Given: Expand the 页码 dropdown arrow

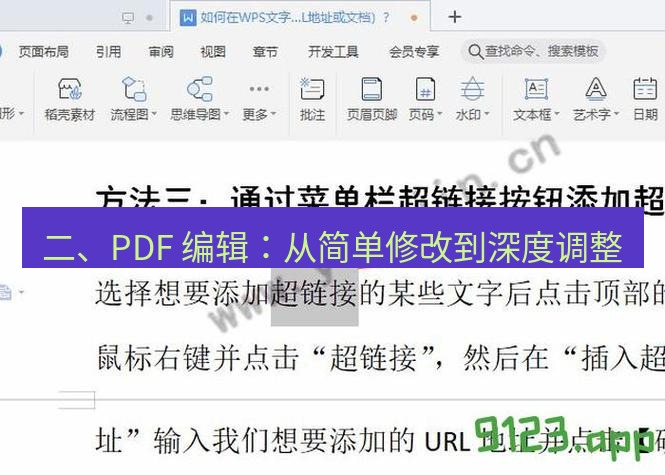Looking at the screenshot, I should click(439, 114).
